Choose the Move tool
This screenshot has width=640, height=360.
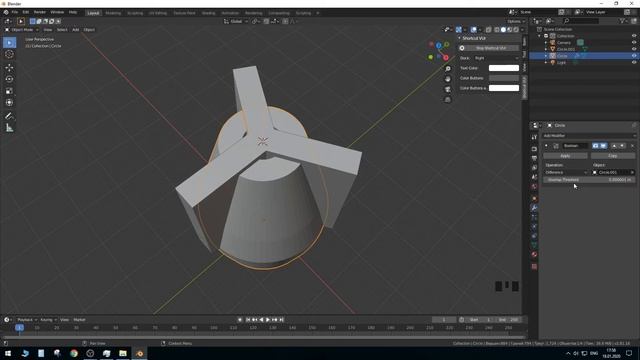9,68
